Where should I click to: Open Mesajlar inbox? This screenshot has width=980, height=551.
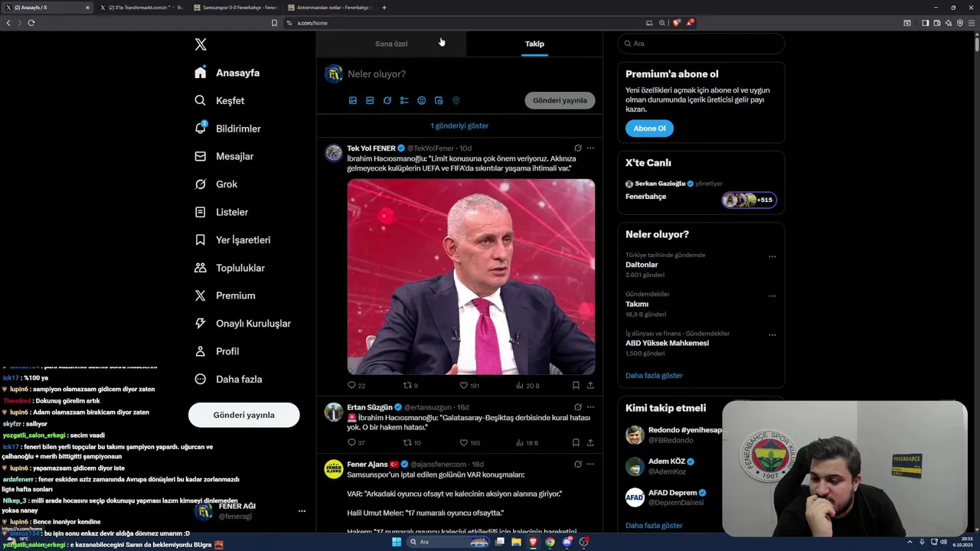tap(224, 156)
